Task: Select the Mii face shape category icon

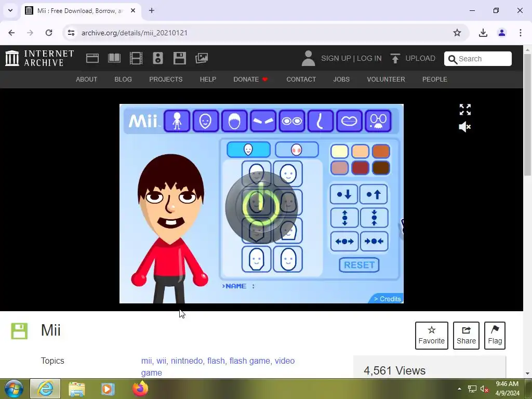Action: point(205,121)
